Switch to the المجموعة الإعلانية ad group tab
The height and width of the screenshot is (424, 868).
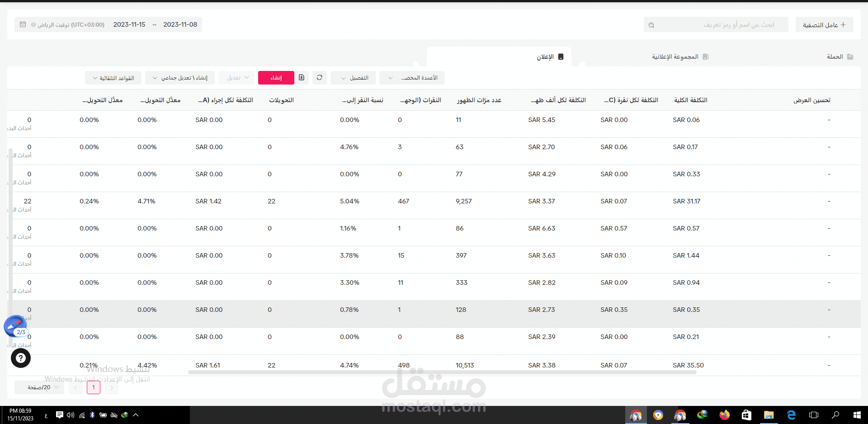click(680, 57)
